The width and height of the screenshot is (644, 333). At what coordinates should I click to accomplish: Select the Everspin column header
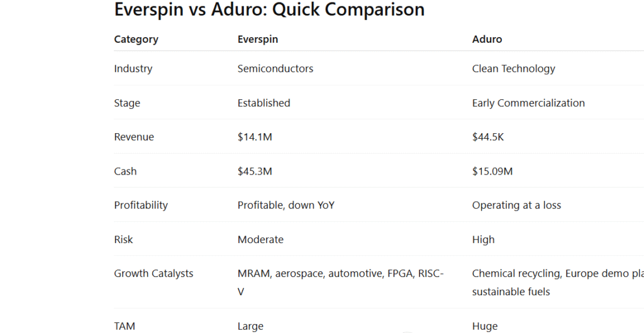coord(257,39)
